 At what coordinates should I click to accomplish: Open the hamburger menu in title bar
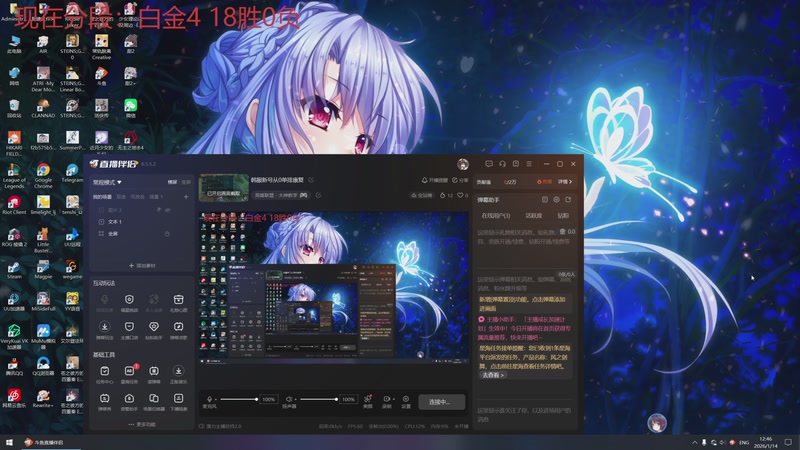coord(529,164)
